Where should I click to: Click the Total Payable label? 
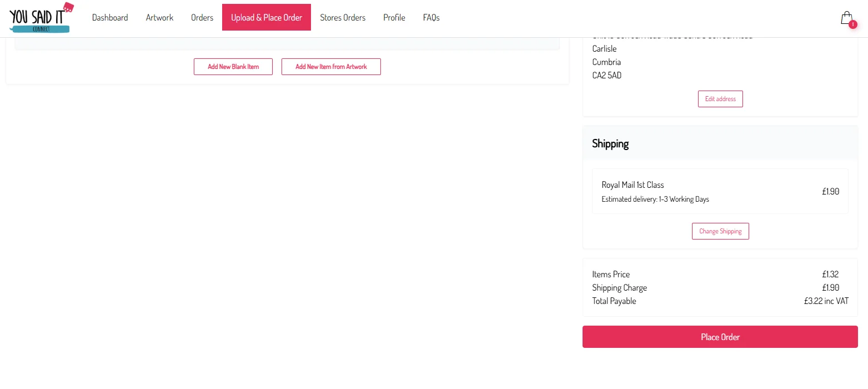pos(614,301)
